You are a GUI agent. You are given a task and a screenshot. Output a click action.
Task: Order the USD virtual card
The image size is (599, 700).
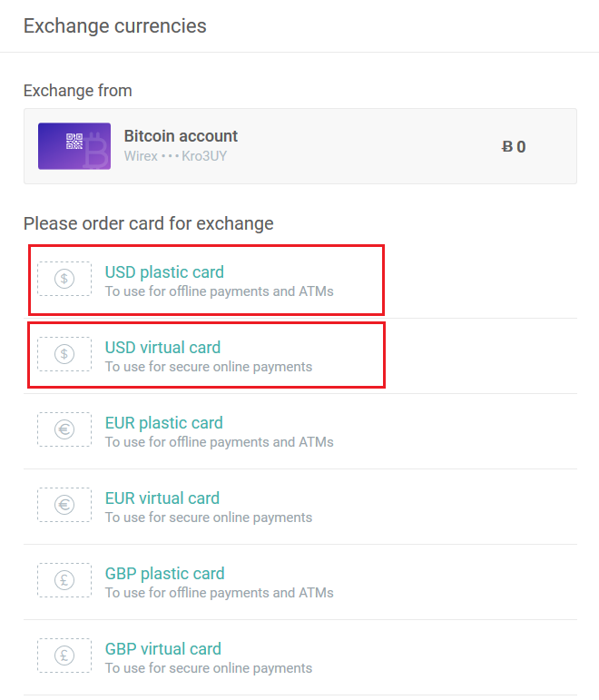pyautogui.click(x=162, y=347)
